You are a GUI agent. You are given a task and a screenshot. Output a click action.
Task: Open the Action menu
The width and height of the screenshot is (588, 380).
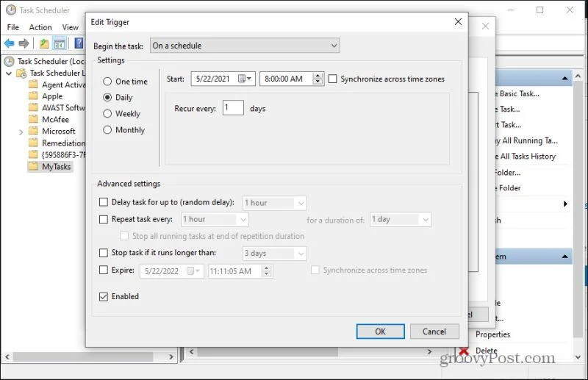[40, 27]
